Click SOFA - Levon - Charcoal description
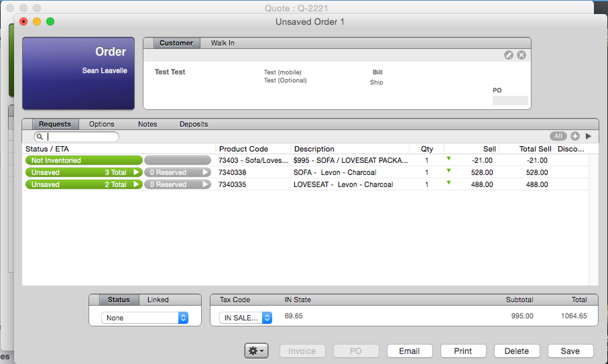Viewport: 608px width, 364px height. point(335,172)
